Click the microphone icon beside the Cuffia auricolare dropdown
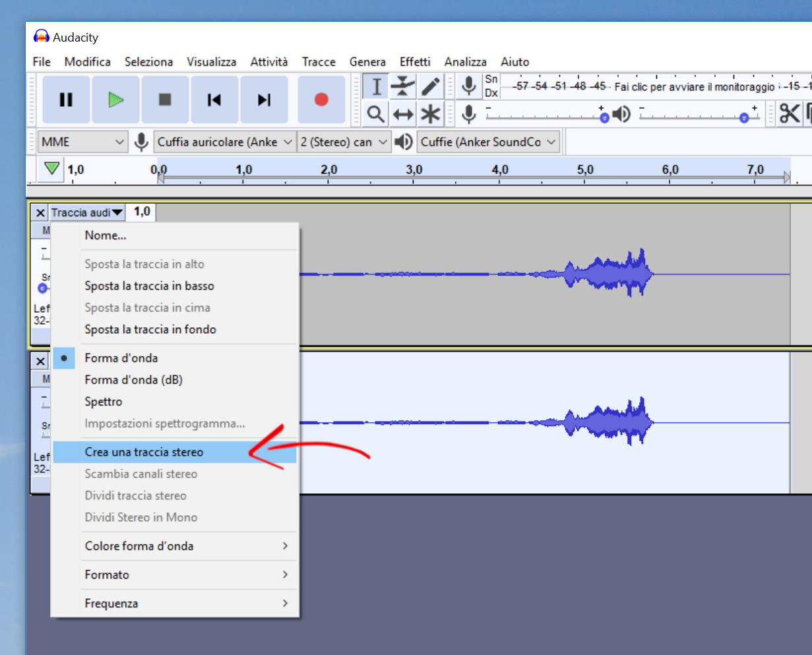812x655 pixels. point(141,142)
